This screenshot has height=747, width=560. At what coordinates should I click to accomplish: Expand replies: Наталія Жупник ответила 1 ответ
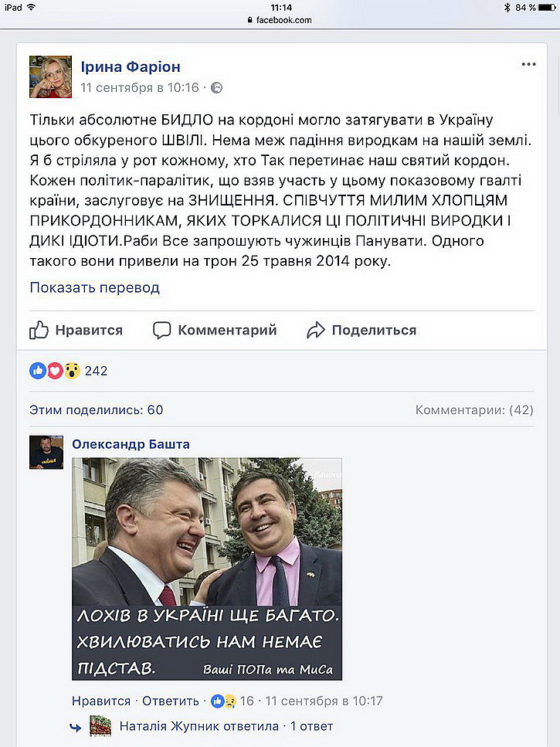coord(226,726)
